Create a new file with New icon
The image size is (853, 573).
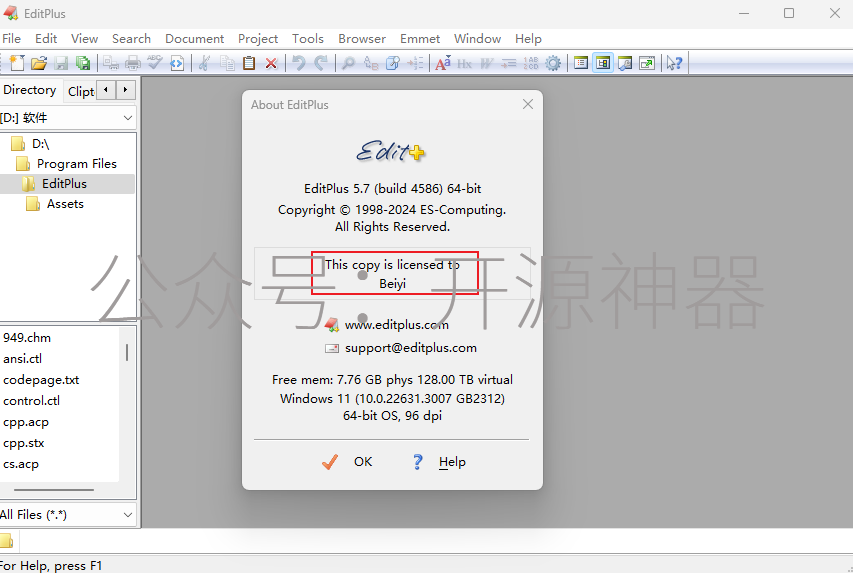tap(17, 63)
